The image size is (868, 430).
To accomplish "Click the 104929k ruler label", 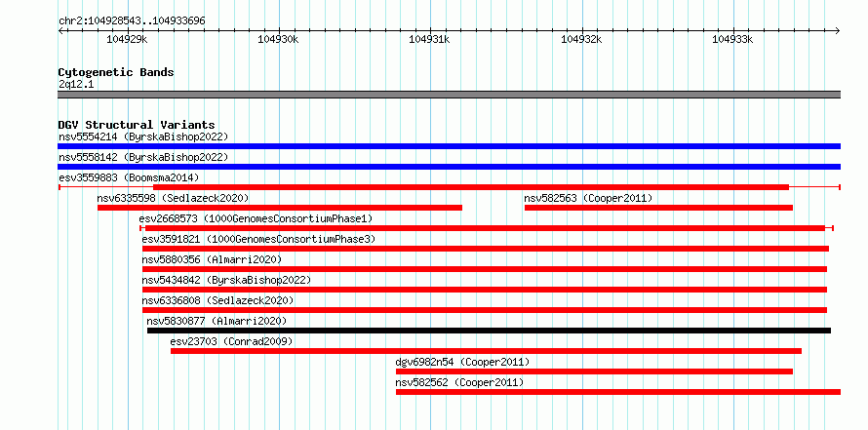I will 127,39.
